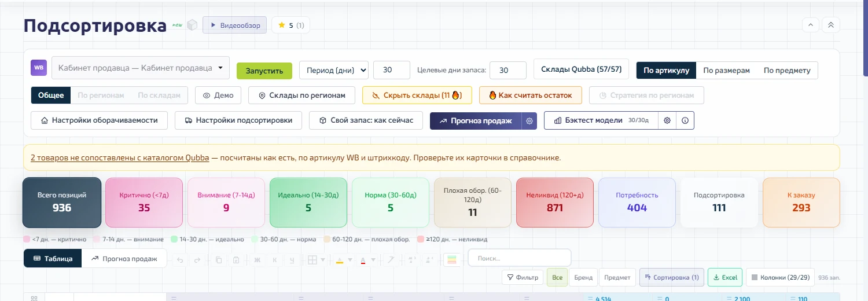Open Настройки подсортировки
The height and width of the screenshot is (301, 868).
pyautogui.click(x=238, y=120)
